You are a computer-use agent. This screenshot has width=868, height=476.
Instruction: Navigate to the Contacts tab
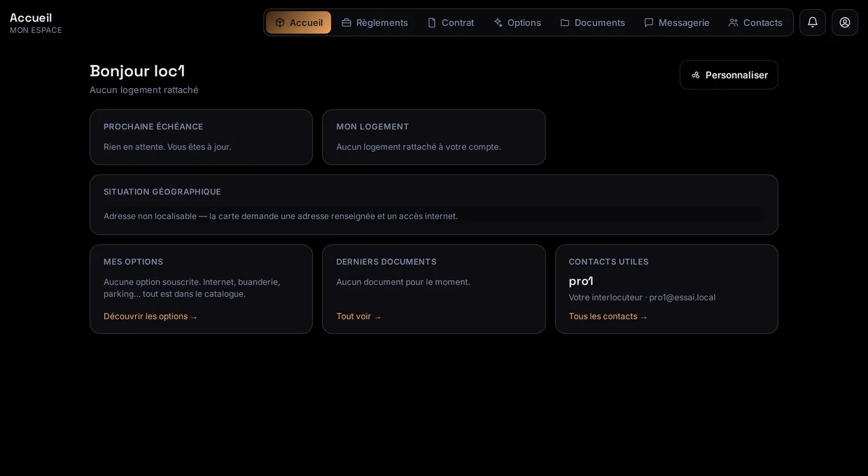pyautogui.click(x=756, y=22)
